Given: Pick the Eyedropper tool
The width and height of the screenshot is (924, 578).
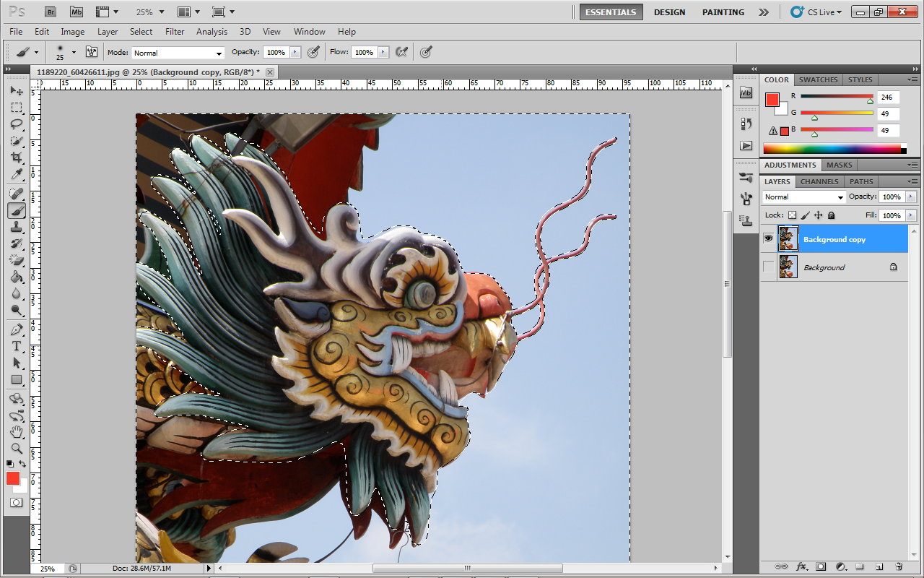Looking at the screenshot, I should coord(17,175).
